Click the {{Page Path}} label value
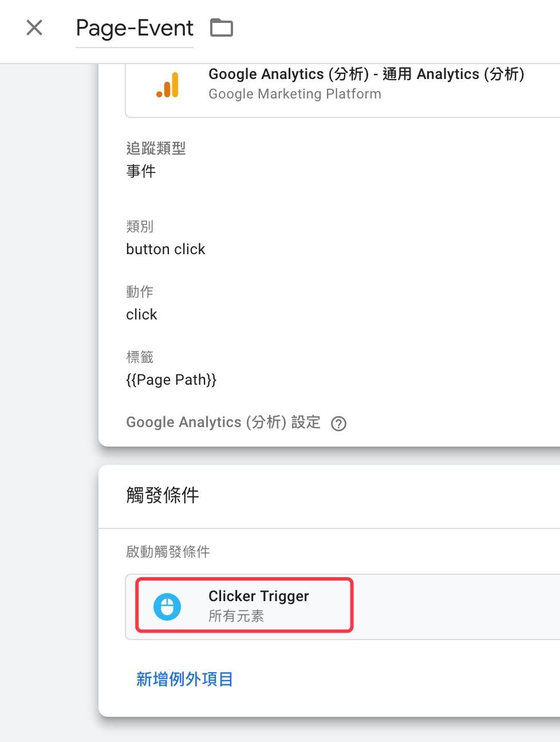560x742 pixels. 171,380
